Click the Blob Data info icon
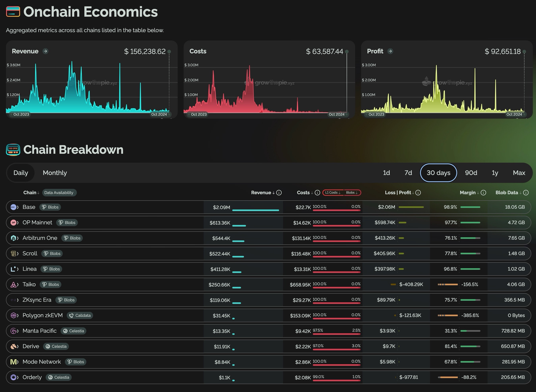Image resolution: width=536 pixels, height=392 pixels. click(x=526, y=193)
